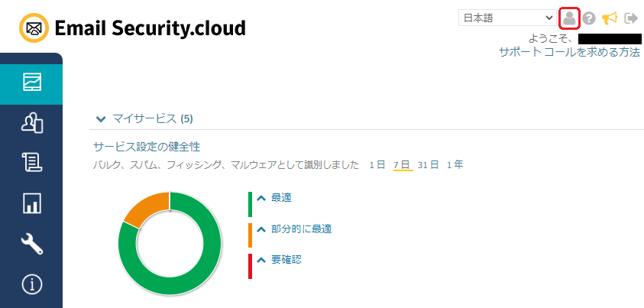Open the reports bar chart sidebar icon
This screenshot has height=308, width=644.
[31, 203]
